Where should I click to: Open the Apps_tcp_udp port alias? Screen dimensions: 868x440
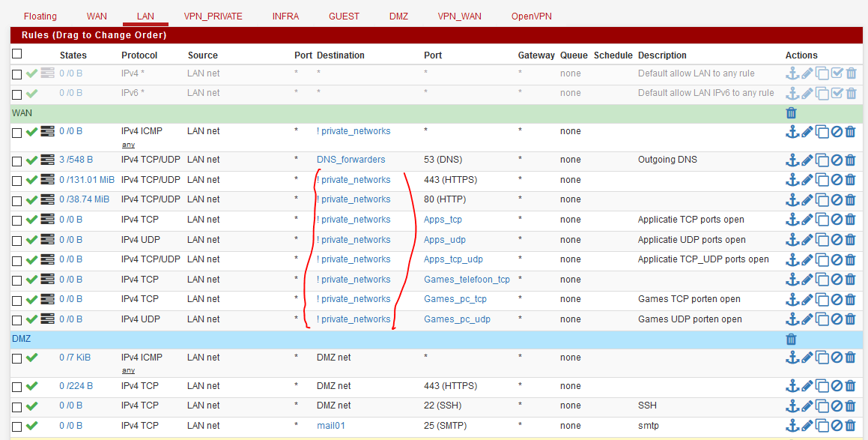[453, 259]
